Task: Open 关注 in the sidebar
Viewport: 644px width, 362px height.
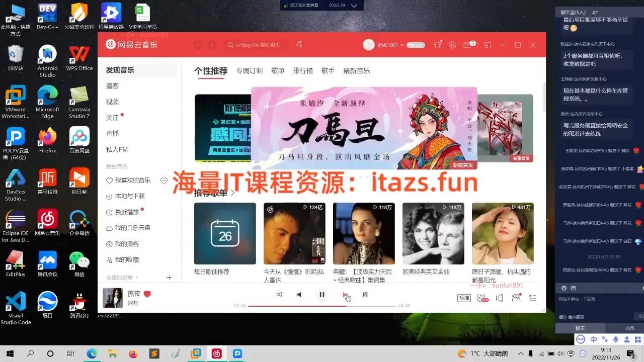Action: pos(112,118)
